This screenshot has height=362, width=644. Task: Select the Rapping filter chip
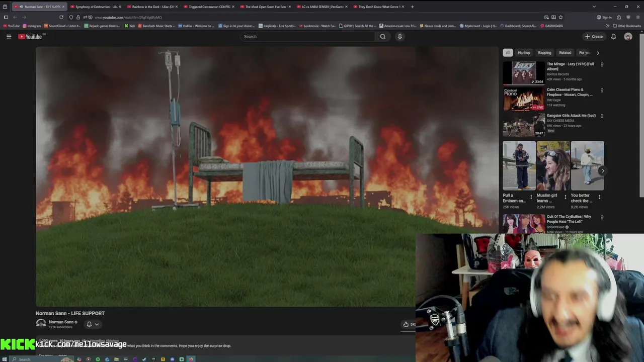click(544, 53)
